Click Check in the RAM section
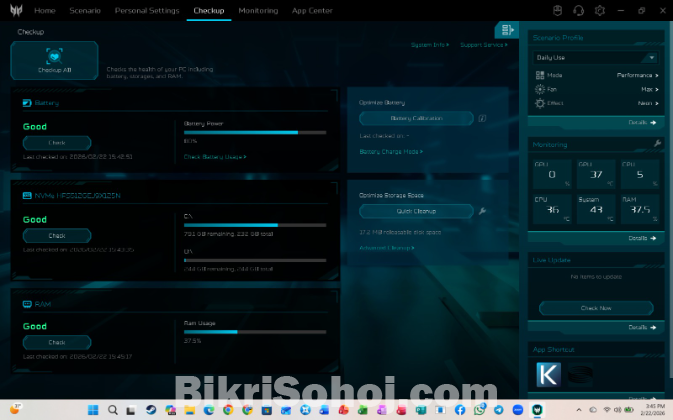The image size is (673, 420). point(57,342)
